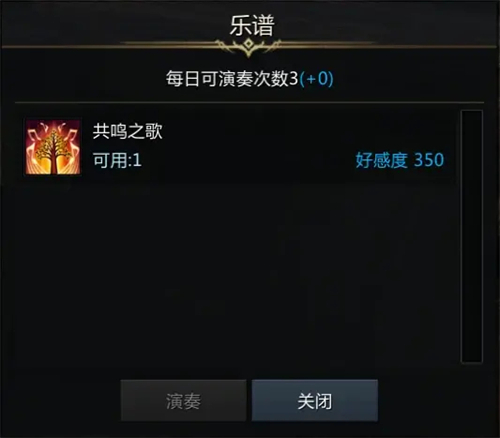The height and width of the screenshot is (438, 500).
Task: Click the empty list area below 共鸣之歌
Action: coord(237,273)
